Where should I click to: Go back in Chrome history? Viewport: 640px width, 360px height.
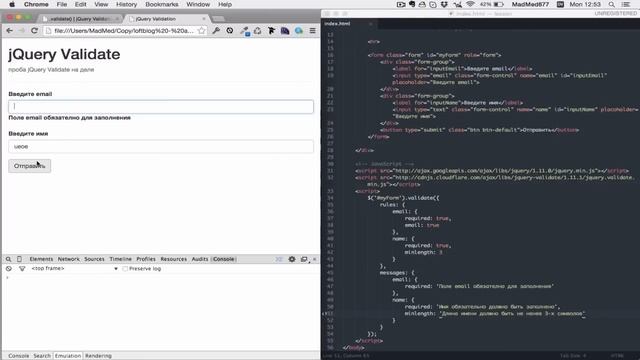[x=9, y=31]
